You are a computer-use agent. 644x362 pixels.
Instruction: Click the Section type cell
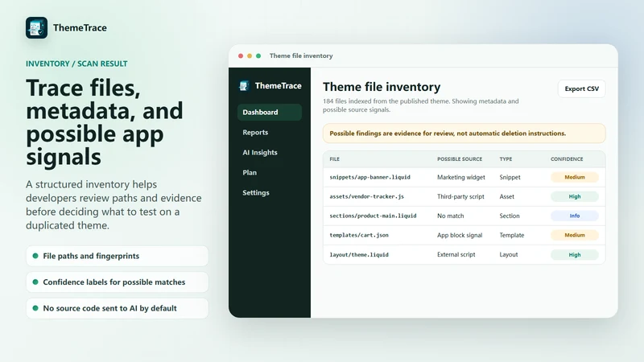[510, 216]
